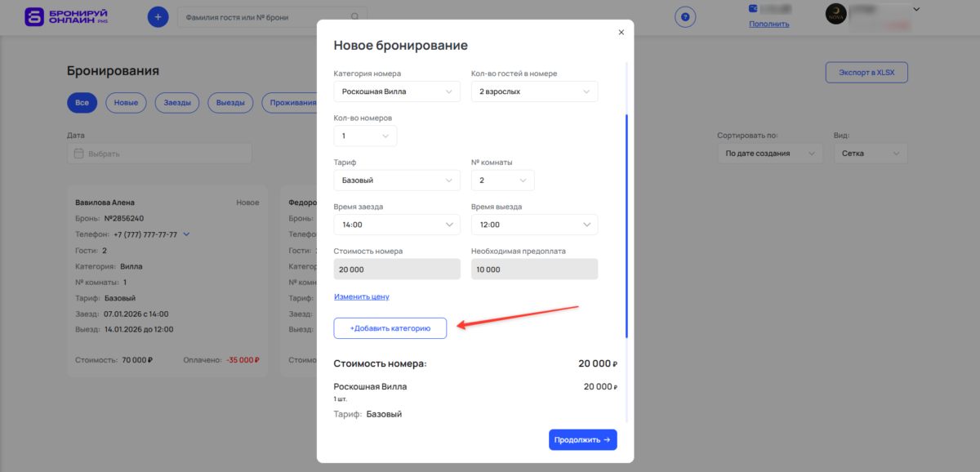The image size is (980, 472).
Task: Click the Бронируй Онлайн logo
Action: 54,16
